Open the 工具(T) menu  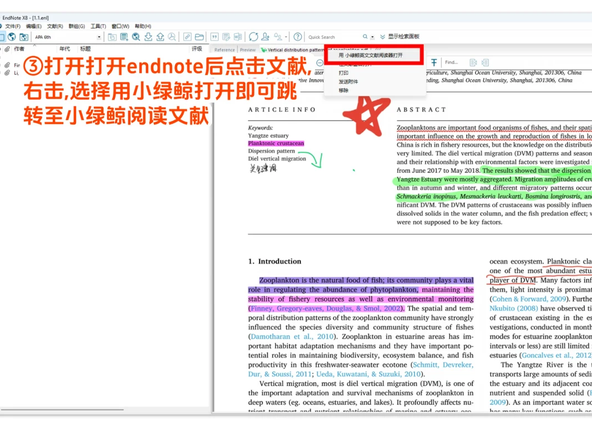[x=98, y=26]
